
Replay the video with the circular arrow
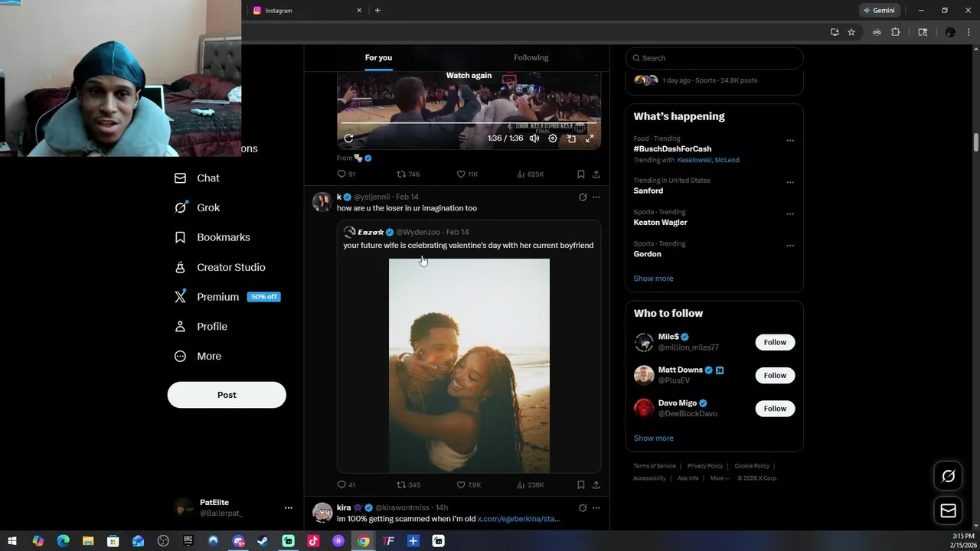click(x=348, y=139)
